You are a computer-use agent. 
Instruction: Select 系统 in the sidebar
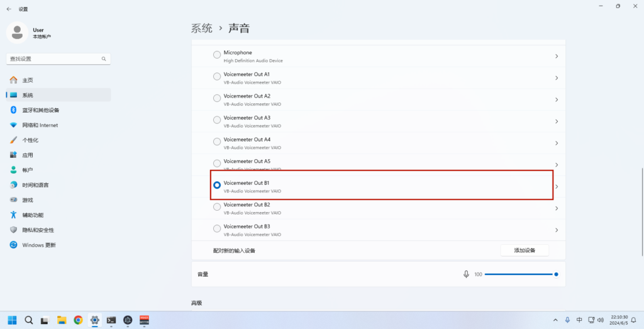(x=58, y=95)
